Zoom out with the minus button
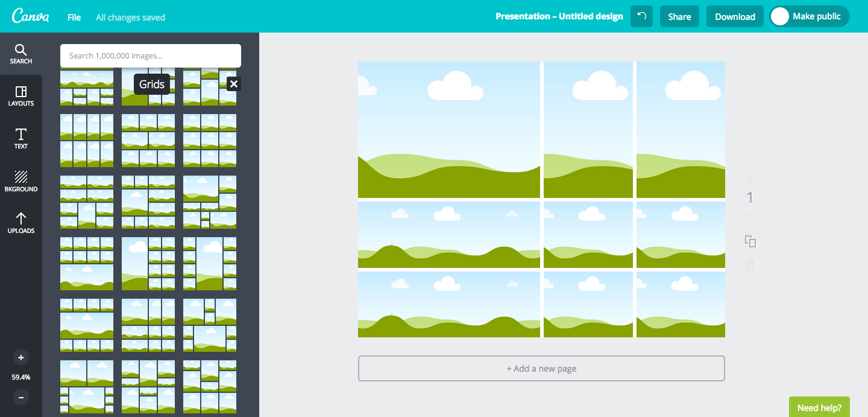The width and height of the screenshot is (868, 417). [x=21, y=398]
